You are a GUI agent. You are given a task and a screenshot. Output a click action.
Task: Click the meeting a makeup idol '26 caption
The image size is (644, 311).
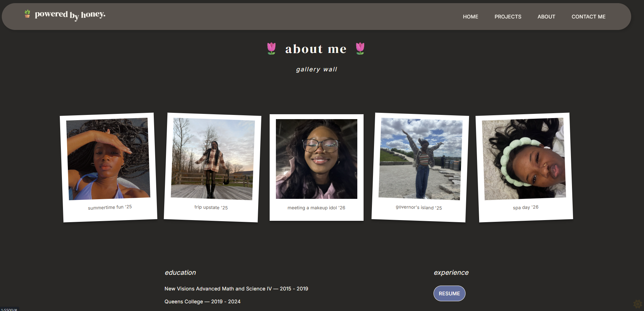click(316, 208)
